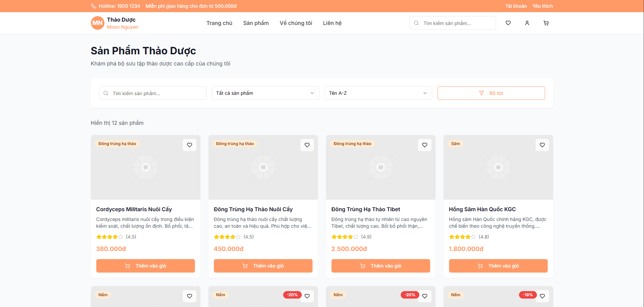Toggle heart on Nấm card with -19% badge
Image resolution: width=644 pixels, height=307 pixels.
point(542,296)
